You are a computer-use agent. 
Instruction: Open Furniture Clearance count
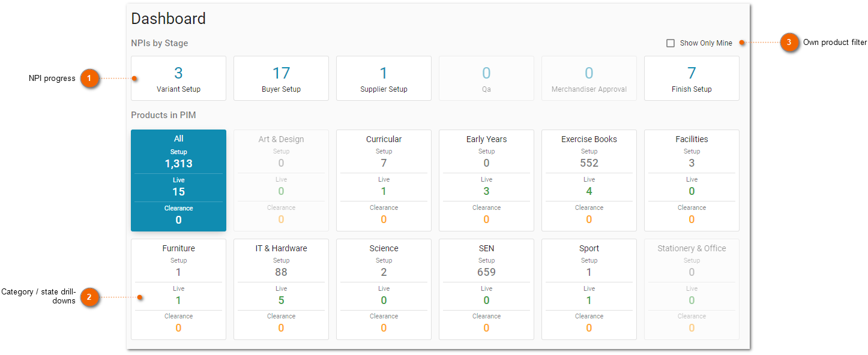178,323
